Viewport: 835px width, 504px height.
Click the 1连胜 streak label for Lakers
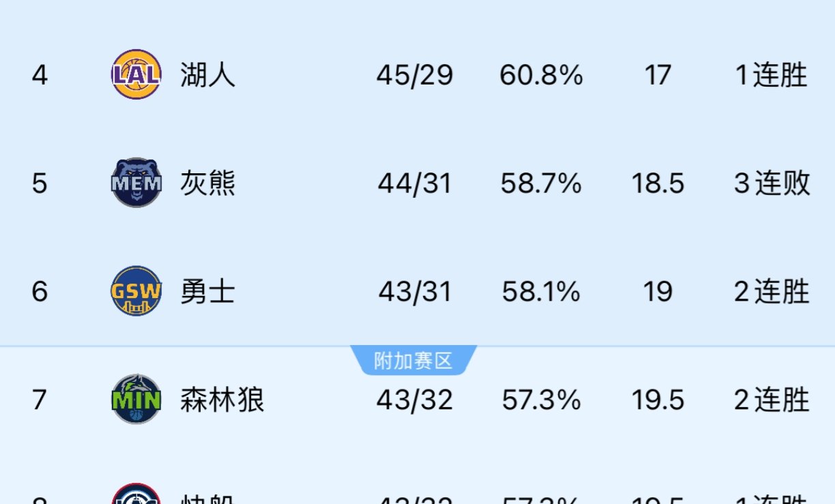tap(771, 76)
